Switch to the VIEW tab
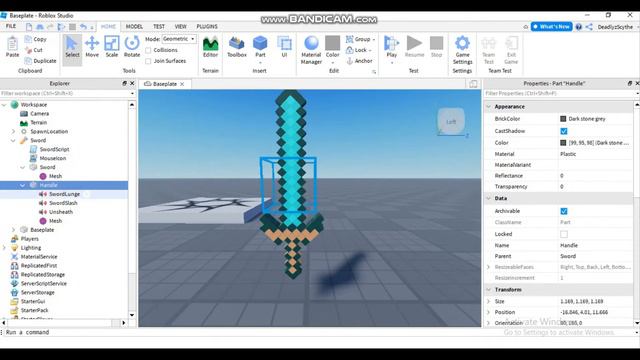The width and height of the screenshot is (640, 360). coord(180,27)
